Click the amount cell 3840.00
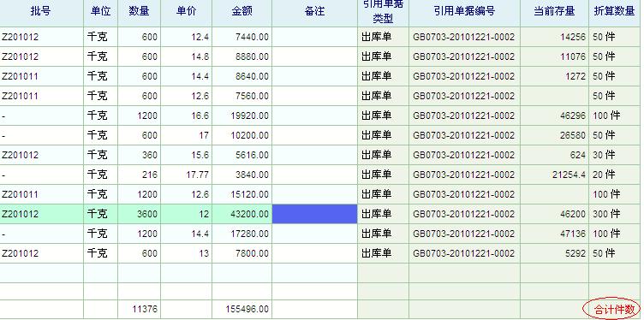644x320 pixels. click(241, 175)
